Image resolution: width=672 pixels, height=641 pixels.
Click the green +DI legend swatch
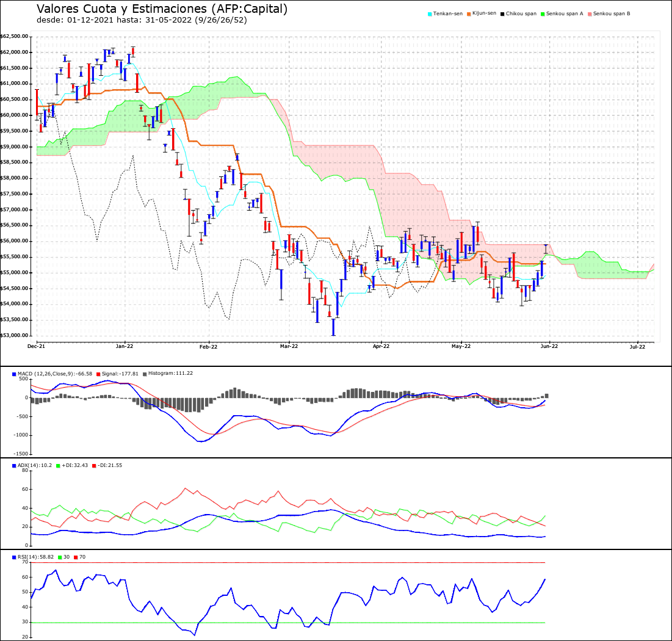pos(58,466)
